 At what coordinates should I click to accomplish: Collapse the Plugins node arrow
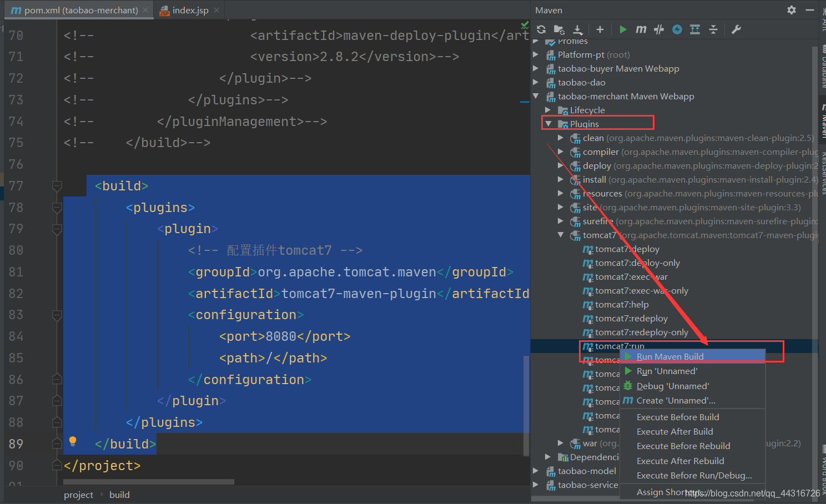(548, 124)
